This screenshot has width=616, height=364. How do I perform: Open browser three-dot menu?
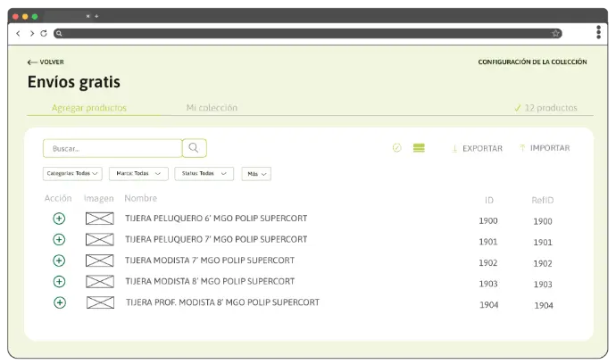click(x=598, y=33)
